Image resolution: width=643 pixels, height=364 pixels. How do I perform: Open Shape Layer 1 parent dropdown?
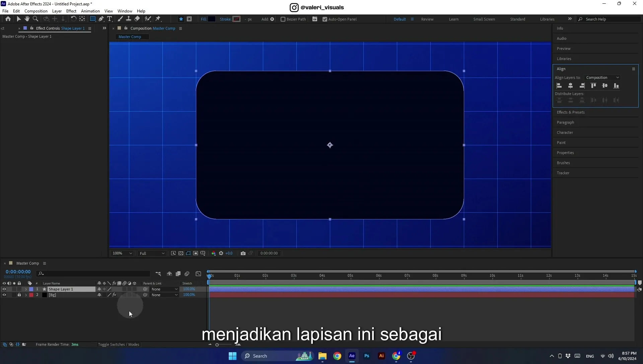[x=164, y=289]
